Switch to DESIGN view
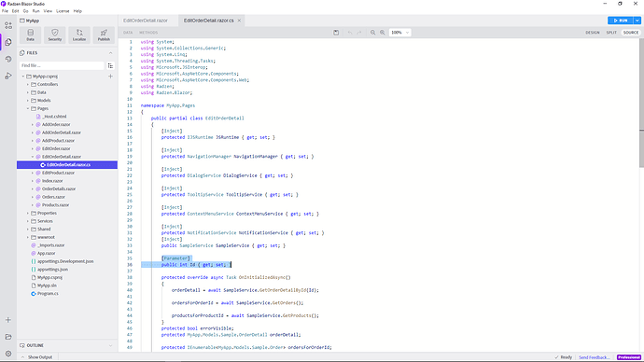Image resolution: width=644 pixels, height=362 pixels. click(x=593, y=33)
